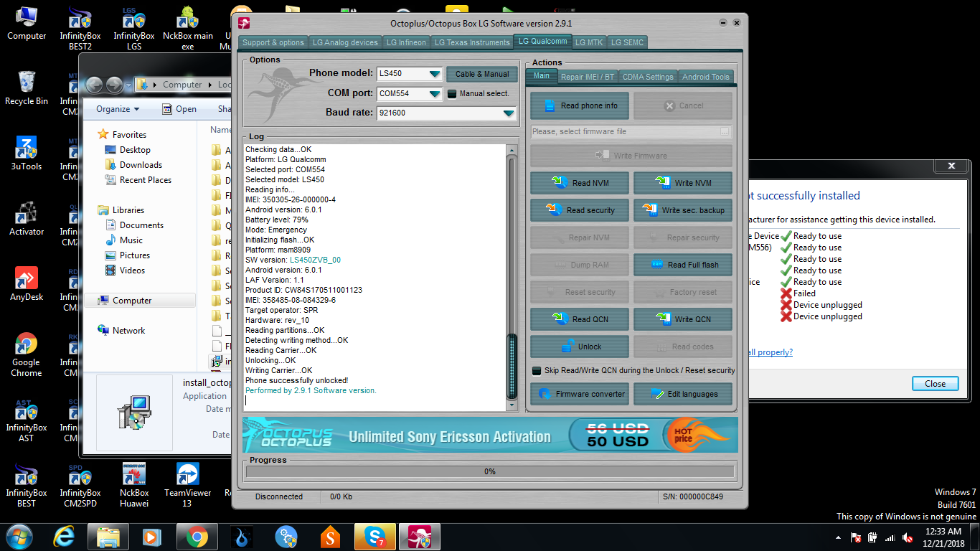Click the Write QCN button
The width and height of the screenshot is (980, 551).
[683, 319]
